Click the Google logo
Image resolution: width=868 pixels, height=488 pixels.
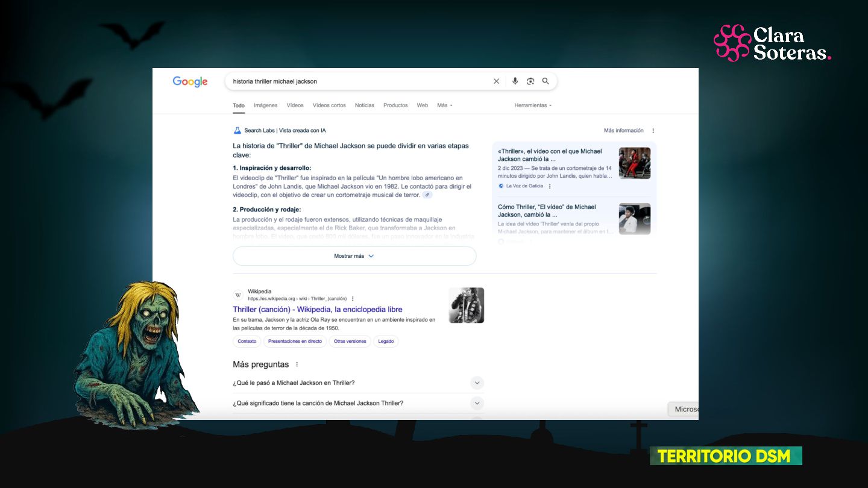coord(190,82)
